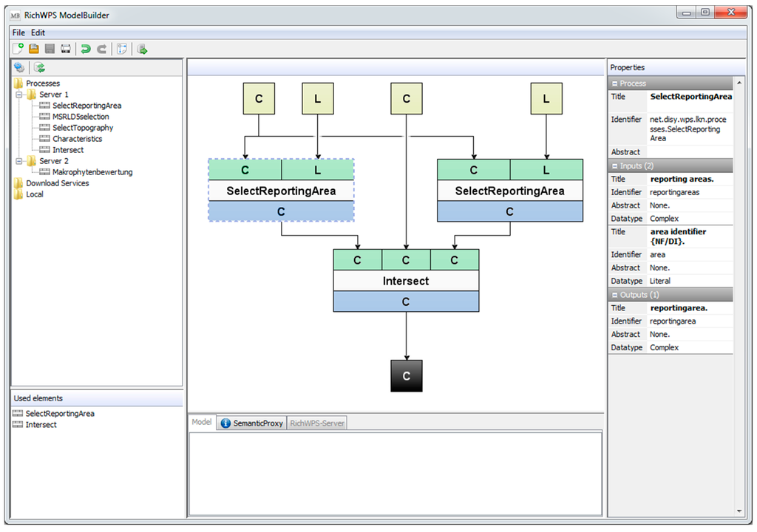This screenshot has height=532, width=757.
Task: Collapse the Outputs (1) properties section
Action: pos(614,295)
